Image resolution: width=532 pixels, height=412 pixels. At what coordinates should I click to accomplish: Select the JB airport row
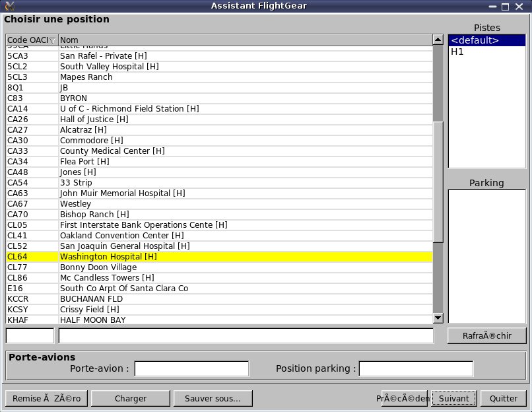[x=219, y=88]
